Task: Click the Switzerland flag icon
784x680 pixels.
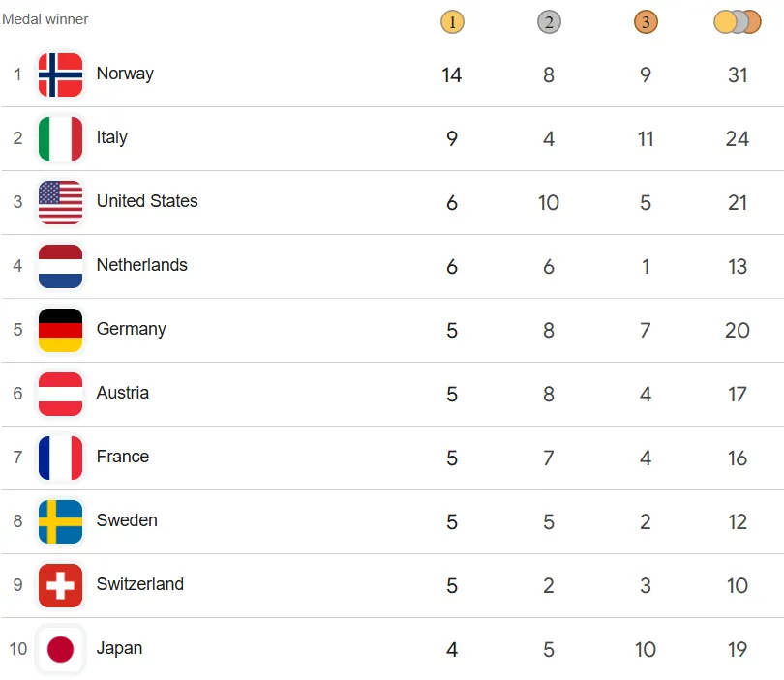Action: coord(60,585)
